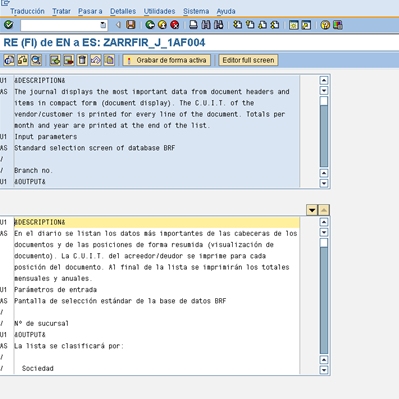This screenshot has width=399, height=399.
Task: Click the source text scrollbar track
Action: (x=324, y=137)
